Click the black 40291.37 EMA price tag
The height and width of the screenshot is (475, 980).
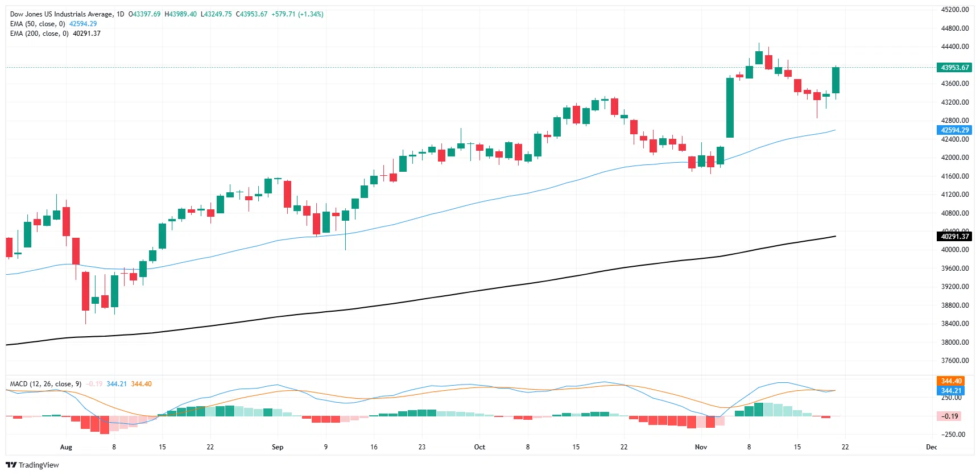click(954, 237)
